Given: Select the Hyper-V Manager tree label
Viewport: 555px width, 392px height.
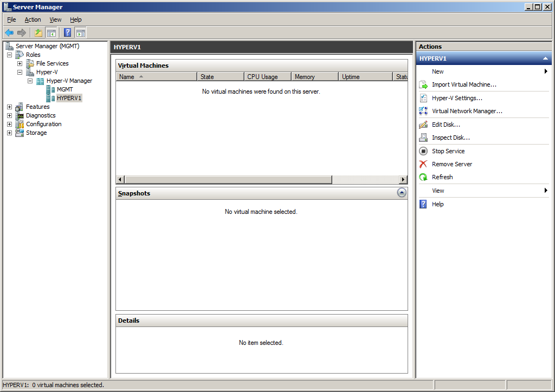Looking at the screenshot, I should (69, 81).
